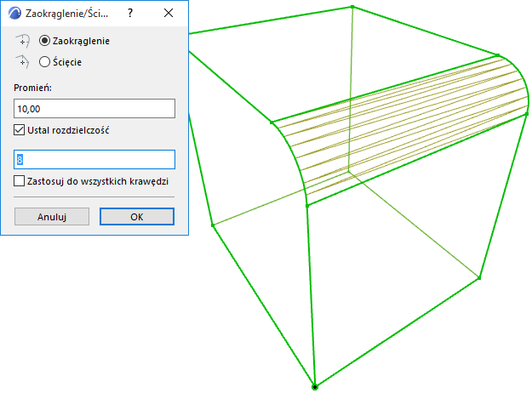The width and height of the screenshot is (532, 393).
Task: Click the Promień value field
Action: 94,109
